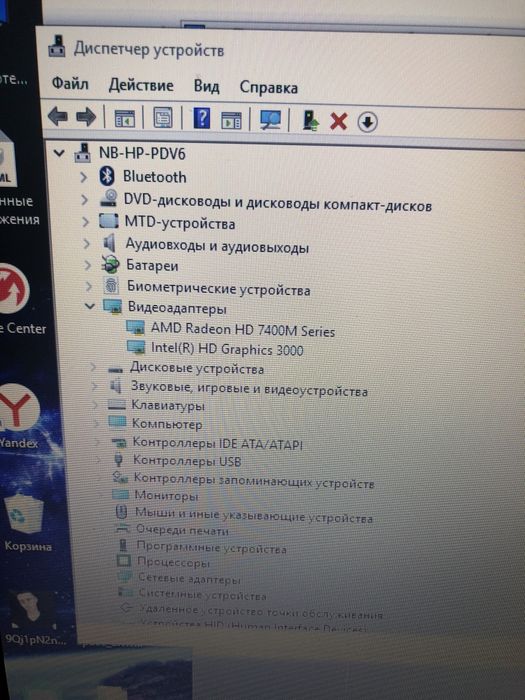Open the Корзина recycle bin on desktop

[x=25, y=521]
